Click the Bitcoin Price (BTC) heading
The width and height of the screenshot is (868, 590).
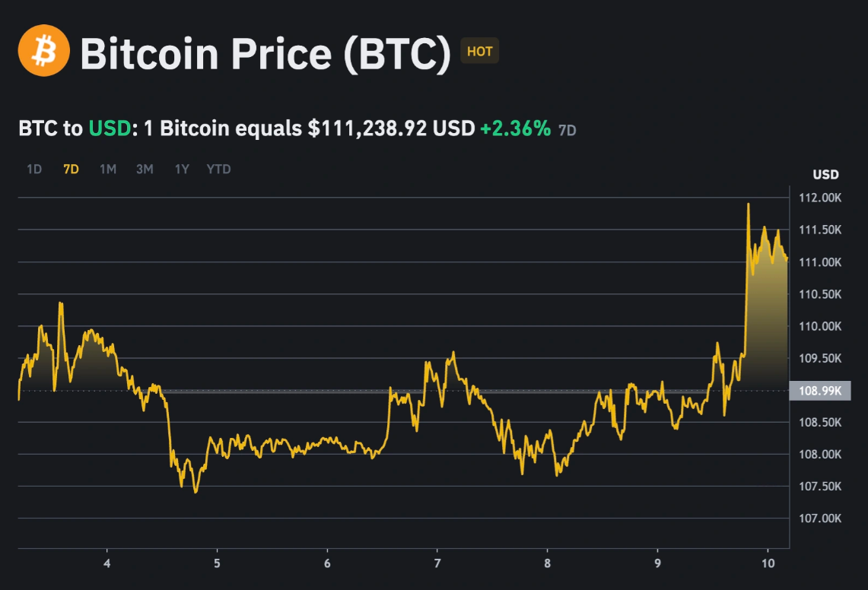point(265,52)
